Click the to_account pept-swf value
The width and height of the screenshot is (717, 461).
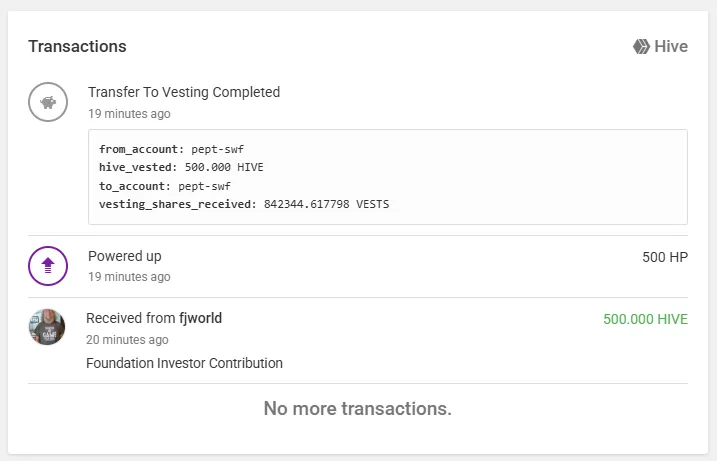[204, 186]
